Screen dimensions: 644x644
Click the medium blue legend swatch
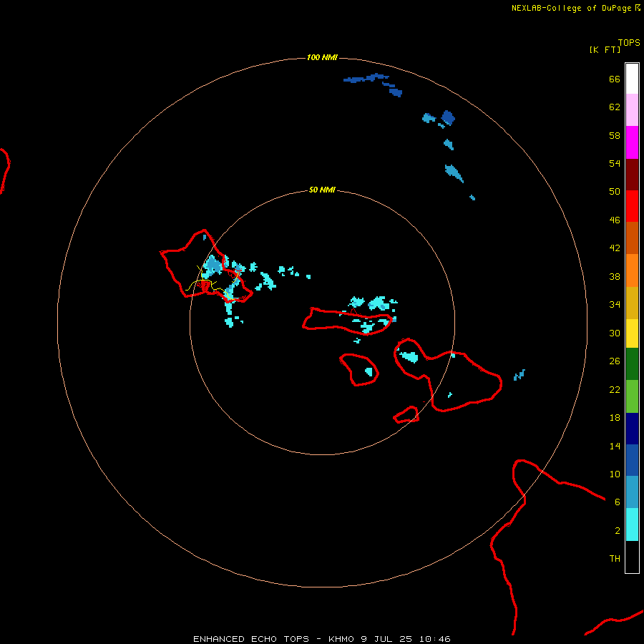[632, 460]
